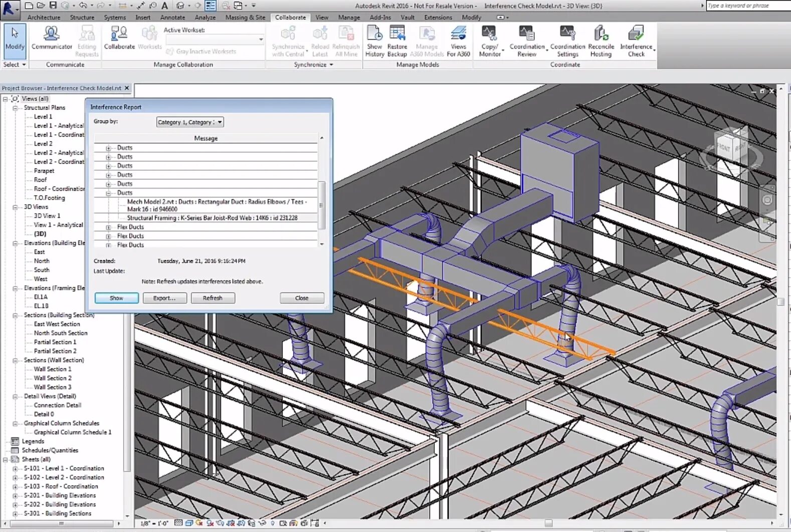Screen dimensions: 791x532
Task: Click the Text 'A' icon in quick access toolbar
Action: point(164,6)
